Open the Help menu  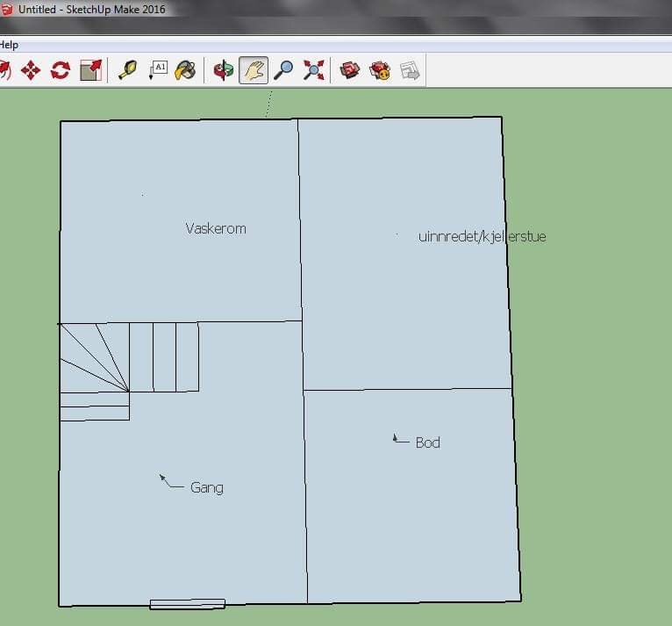(8, 45)
